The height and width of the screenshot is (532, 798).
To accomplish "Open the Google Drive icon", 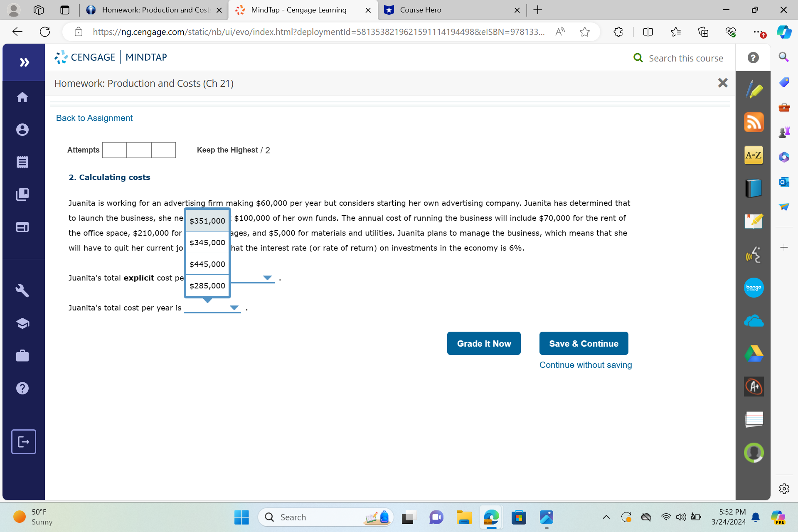I will pos(754,354).
